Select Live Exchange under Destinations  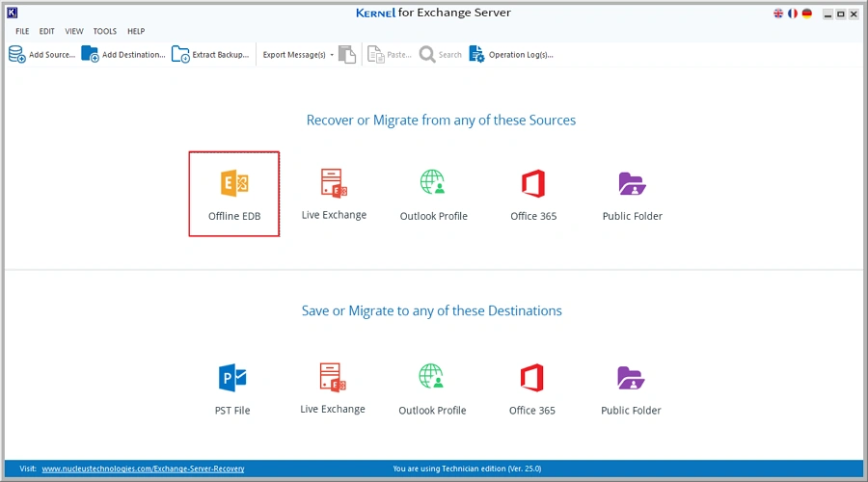click(x=333, y=388)
